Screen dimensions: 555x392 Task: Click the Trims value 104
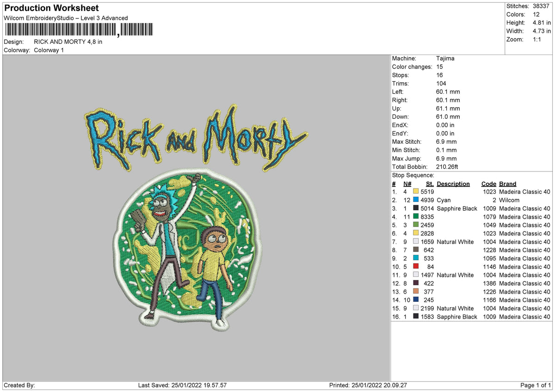tap(441, 83)
